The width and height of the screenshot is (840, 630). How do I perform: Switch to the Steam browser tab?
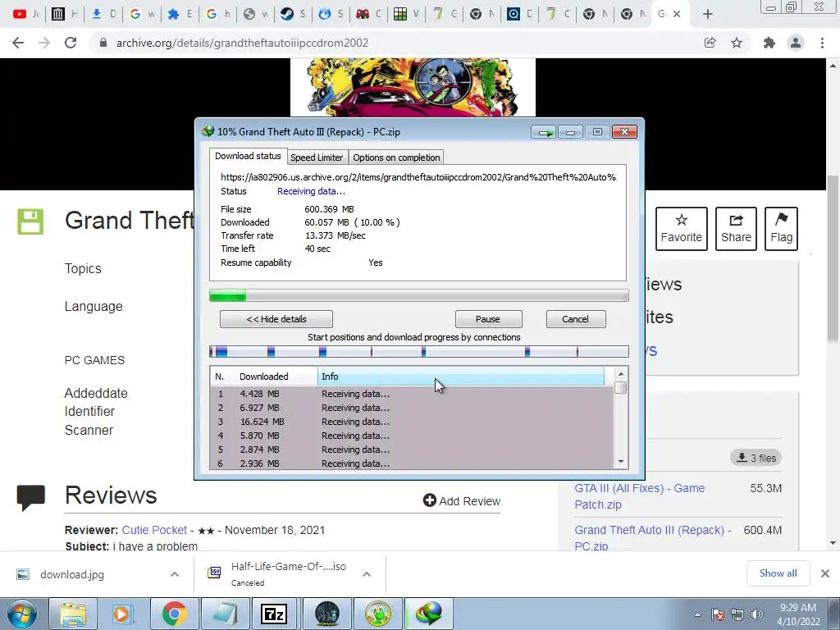[293, 14]
